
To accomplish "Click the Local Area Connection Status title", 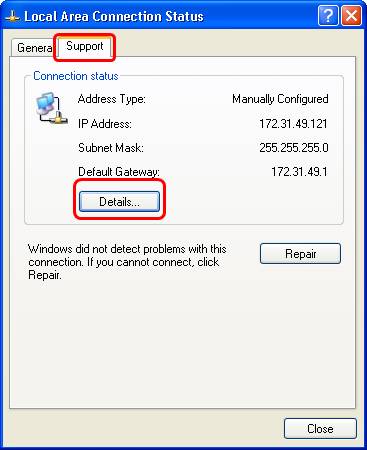I will click(x=114, y=16).
